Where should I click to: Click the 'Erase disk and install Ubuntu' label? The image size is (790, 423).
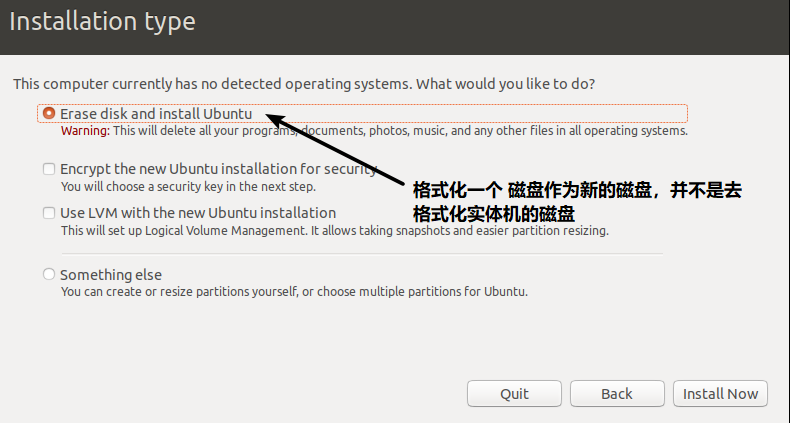(x=156, y=114)
